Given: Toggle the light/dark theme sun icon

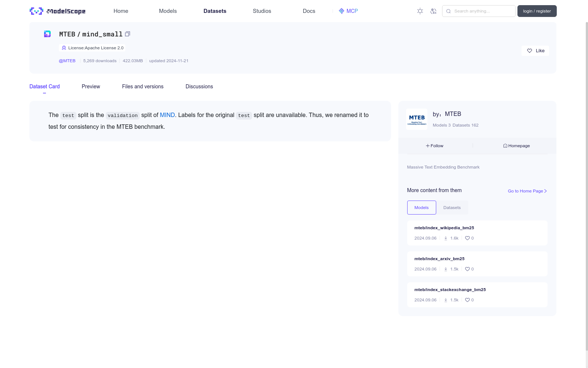Looking at the screenshot, I should point(420,11).
